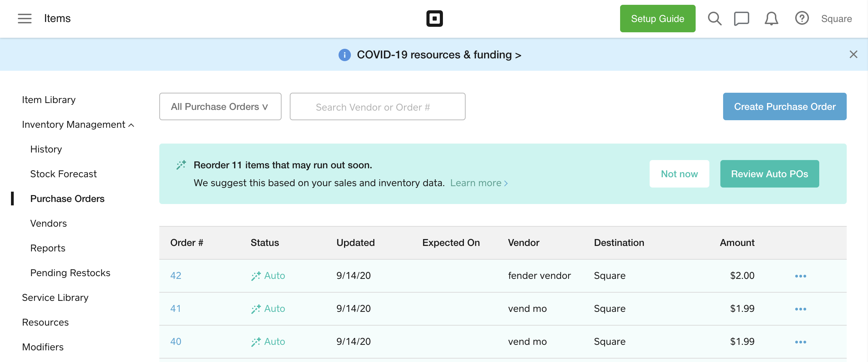
Task: Expand the All Purchase Orders filter dropdown
Action: tap(220, 107)
